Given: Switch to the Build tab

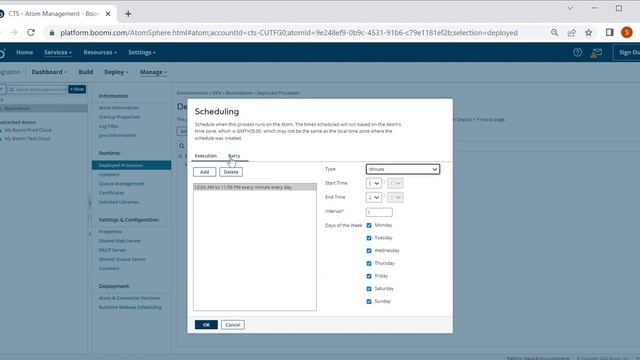Looking at the screenshot, I should point(86,72).
